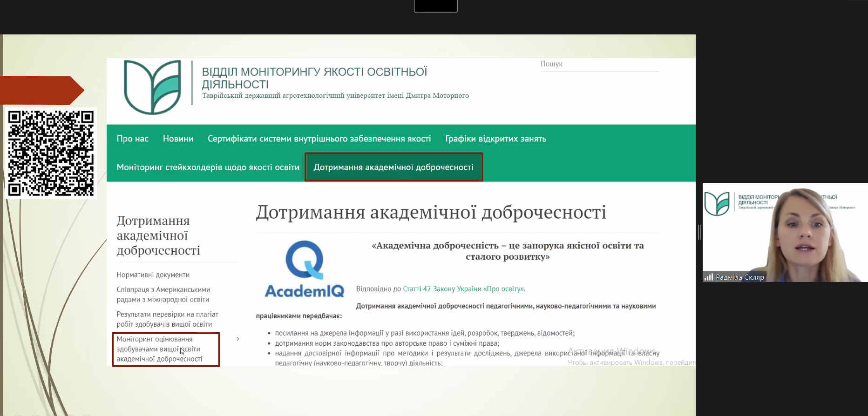Click the bullet дотримання норм законодавства про авторське право
868x416 pixels.
387,343
